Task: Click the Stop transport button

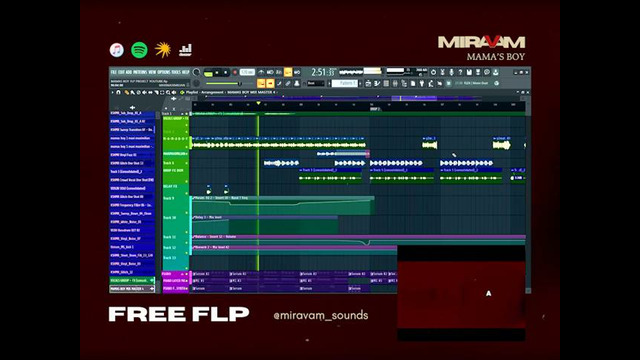Action: 226,72
